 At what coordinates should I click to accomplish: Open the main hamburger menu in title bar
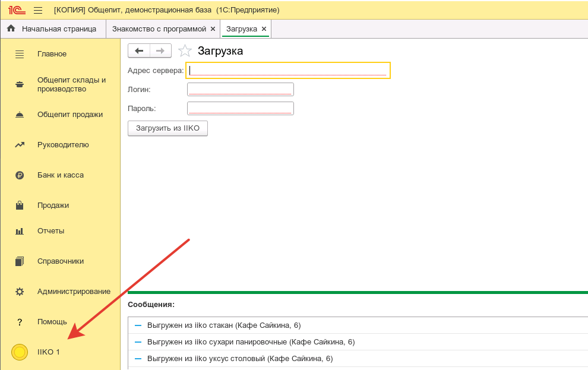tap(38, 11)
